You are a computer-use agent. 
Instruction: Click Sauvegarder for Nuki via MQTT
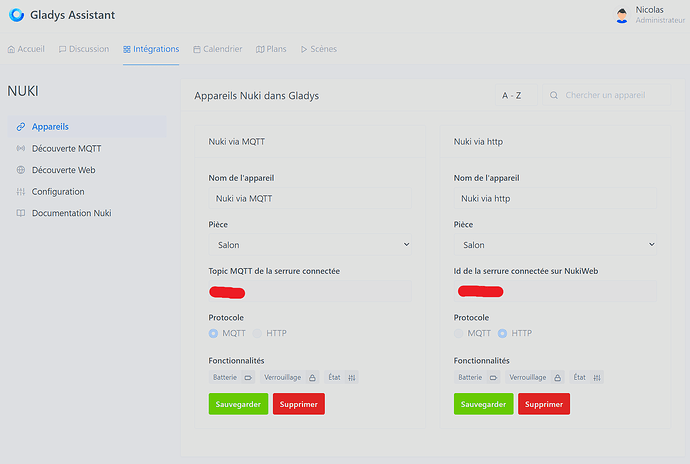(x=238, y=404)
